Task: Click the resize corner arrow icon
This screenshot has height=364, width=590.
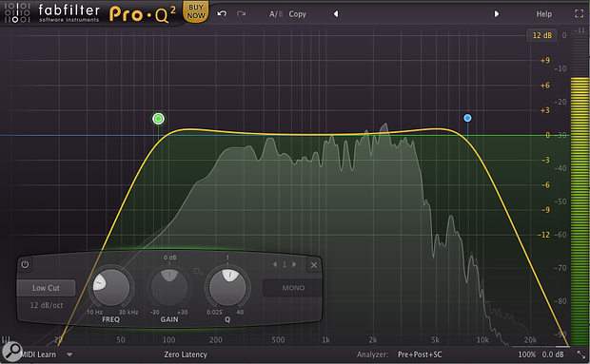Action: point(580,354)
